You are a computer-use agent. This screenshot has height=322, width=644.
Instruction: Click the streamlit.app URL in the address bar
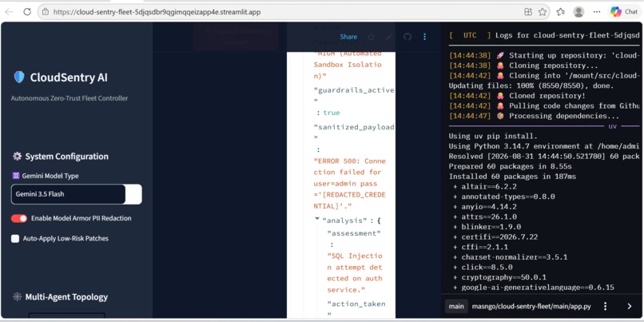click(x=157, y=12)
